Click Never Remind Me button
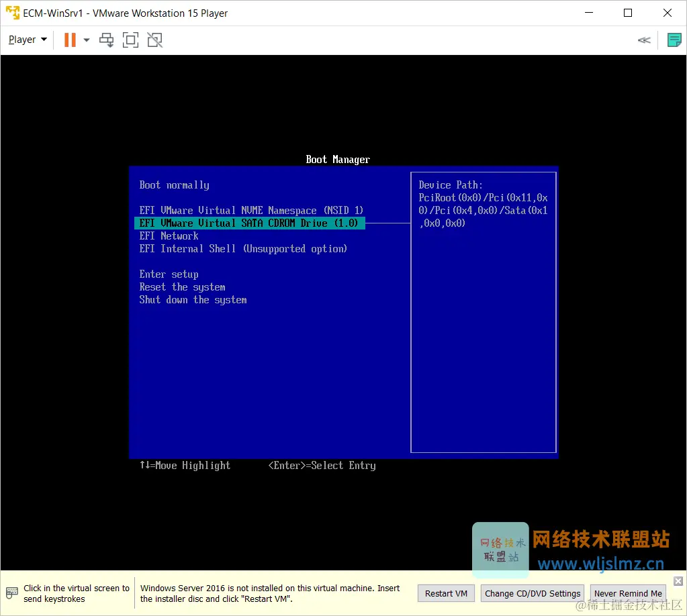The width and height of the screenshot is (687, 616). pos(628,593)
